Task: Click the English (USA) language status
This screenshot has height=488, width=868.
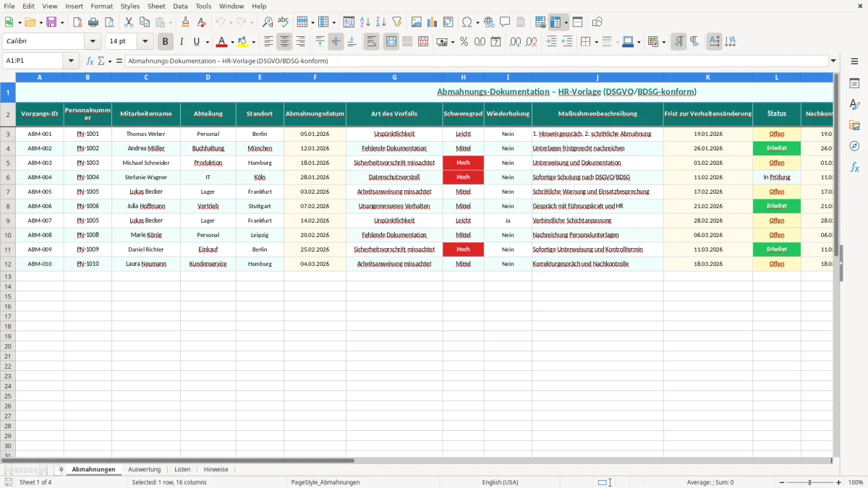Action: click(501, 482)
